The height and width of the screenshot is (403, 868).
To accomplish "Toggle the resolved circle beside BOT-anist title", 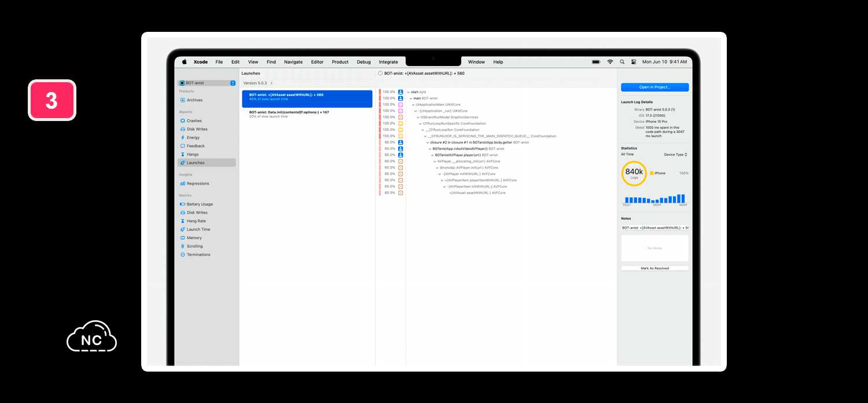I will click(x=380, y=74).
